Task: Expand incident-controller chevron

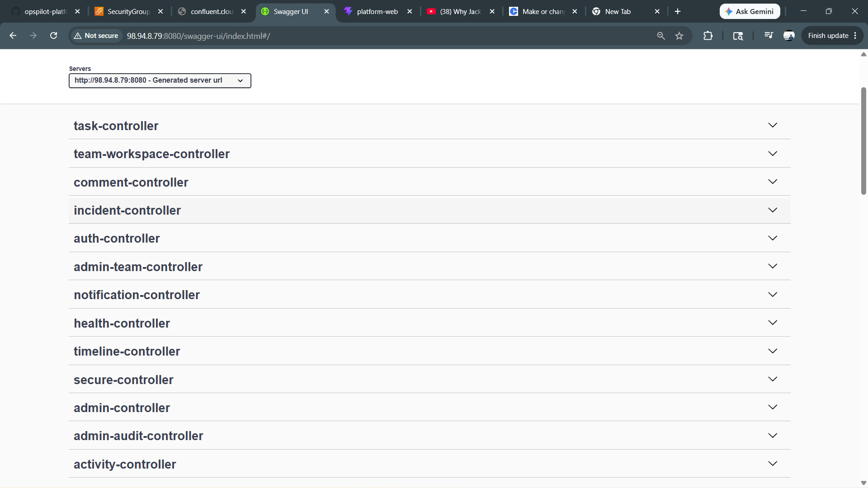Action: [773, 210]
